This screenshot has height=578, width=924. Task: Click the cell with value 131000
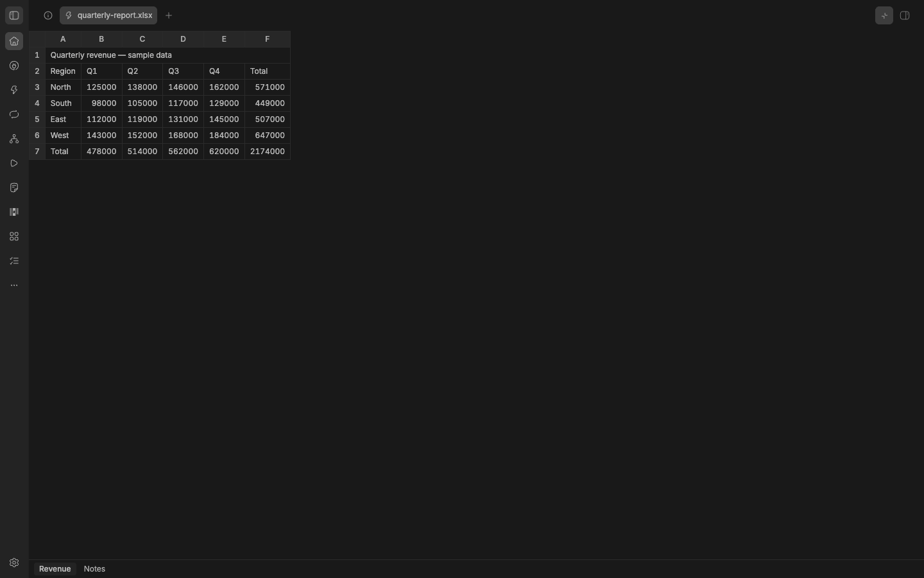click(x=184, y=119)
